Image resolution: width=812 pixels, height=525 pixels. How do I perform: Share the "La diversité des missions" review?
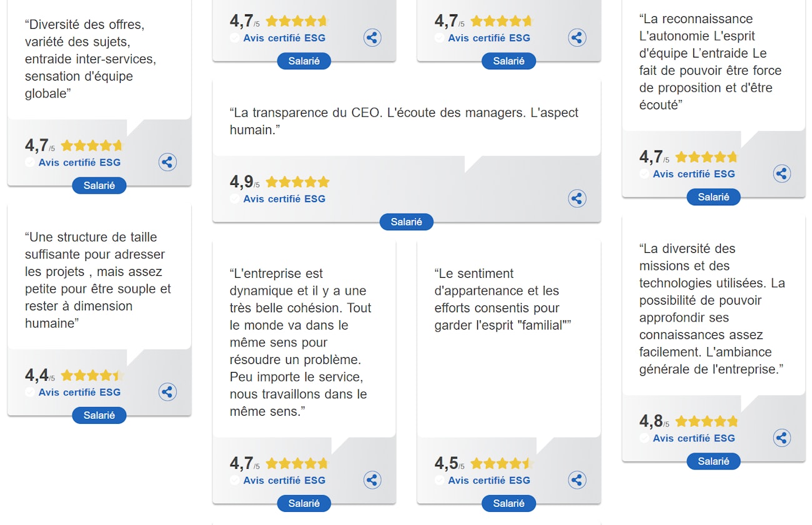tap(782, 438)
